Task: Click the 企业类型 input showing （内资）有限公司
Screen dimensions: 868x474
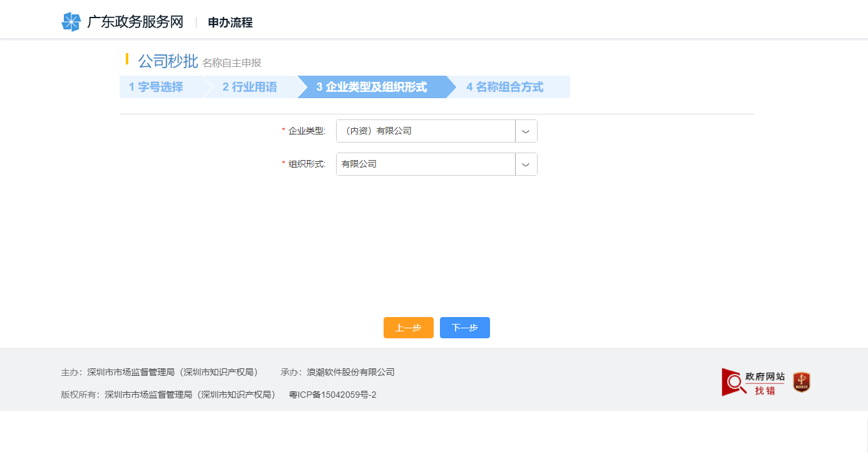Action: pos(426,131)
